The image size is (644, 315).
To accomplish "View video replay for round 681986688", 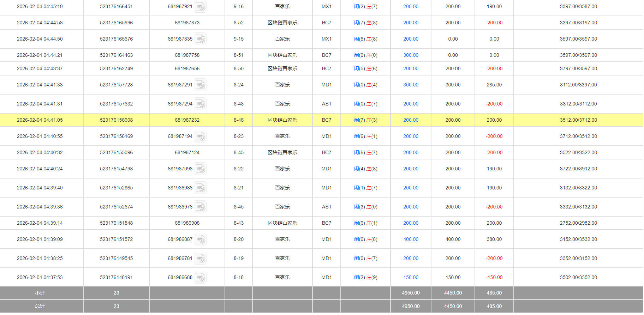I will pyautogui.click(x=200, y=278).
